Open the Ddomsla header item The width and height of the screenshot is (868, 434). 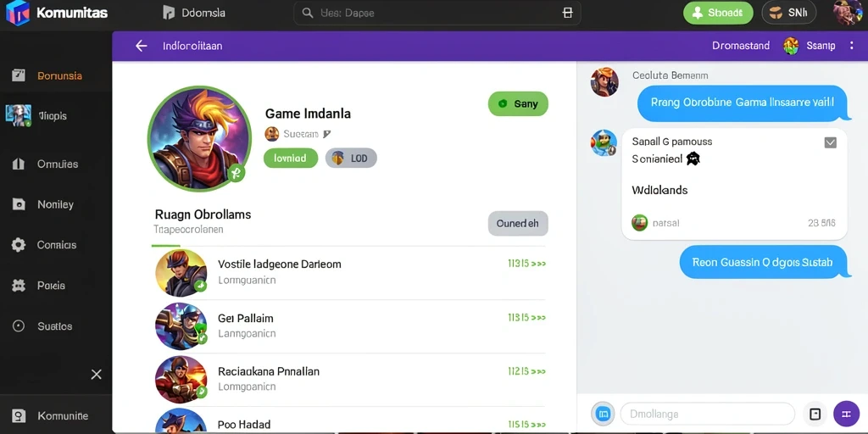pos(194,13)
